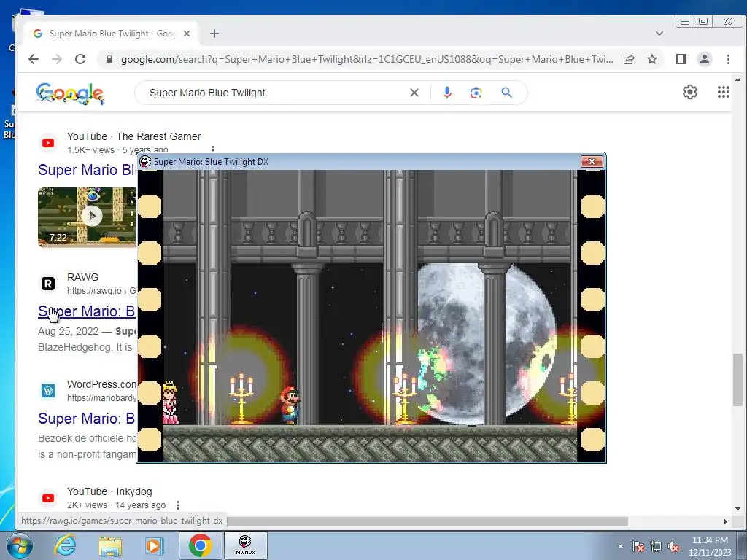Open Chrome side panel

coord(681,59)
